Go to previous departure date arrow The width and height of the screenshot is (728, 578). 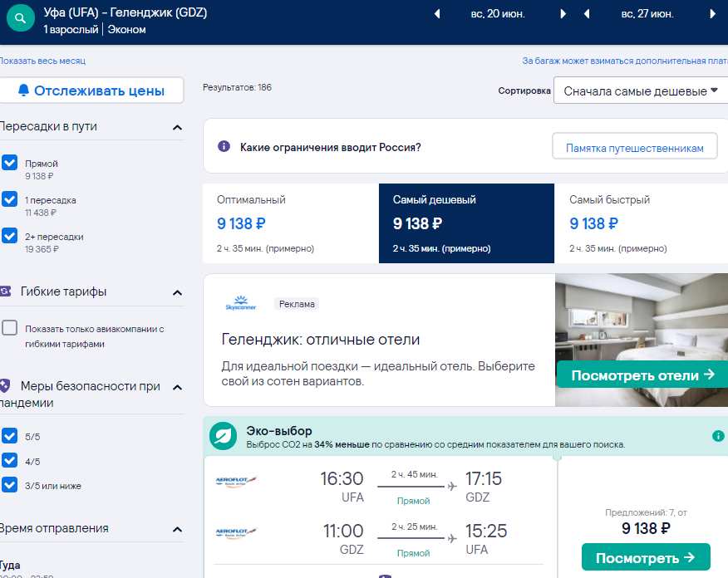(437, 14)
